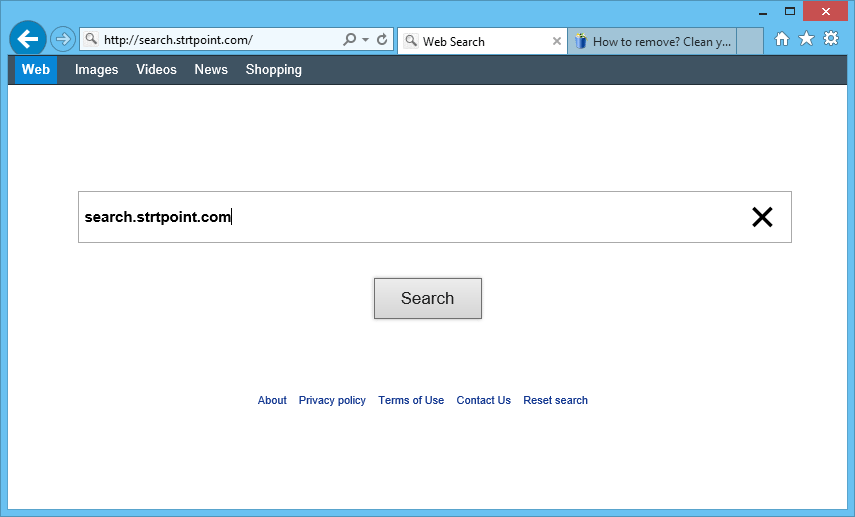
Task: Click the forward navigation arrow
Action: coord(63,39)
